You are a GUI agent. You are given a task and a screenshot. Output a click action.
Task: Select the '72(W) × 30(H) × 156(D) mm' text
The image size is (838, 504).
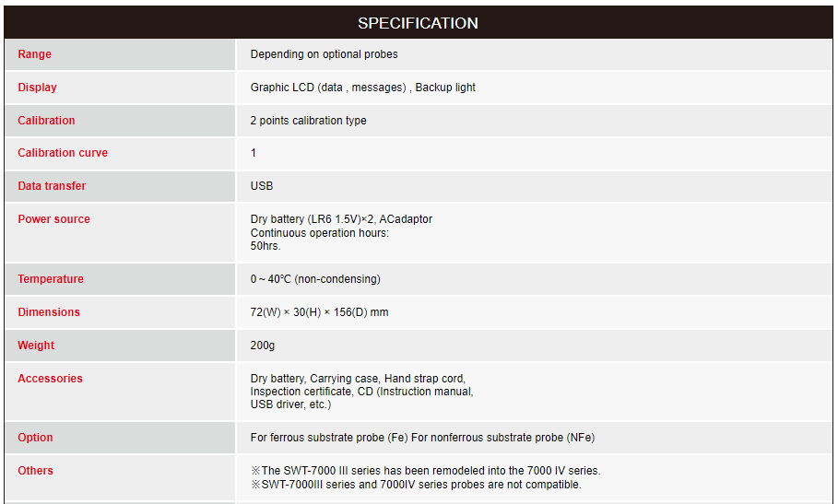point(319,312)
